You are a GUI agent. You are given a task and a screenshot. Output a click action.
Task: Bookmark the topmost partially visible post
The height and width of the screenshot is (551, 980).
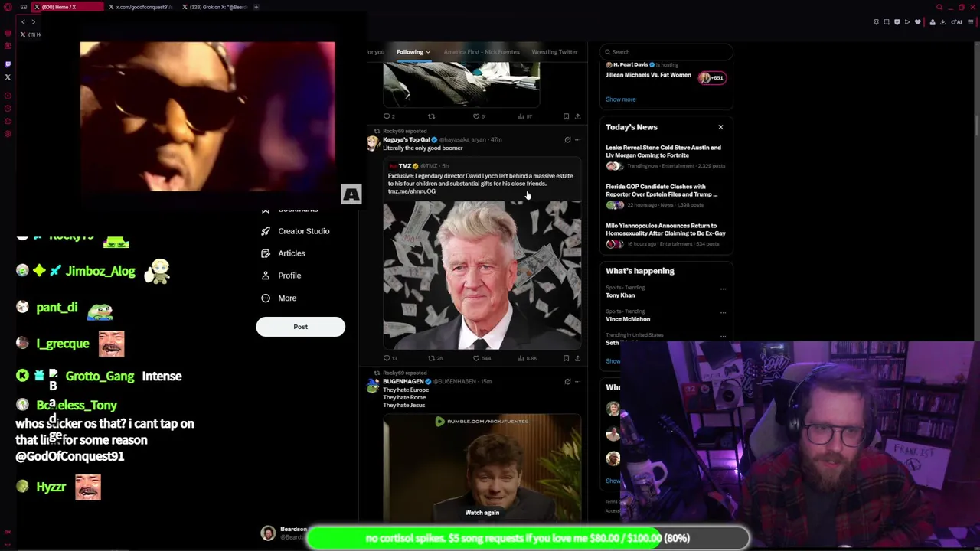click(567, 116)
